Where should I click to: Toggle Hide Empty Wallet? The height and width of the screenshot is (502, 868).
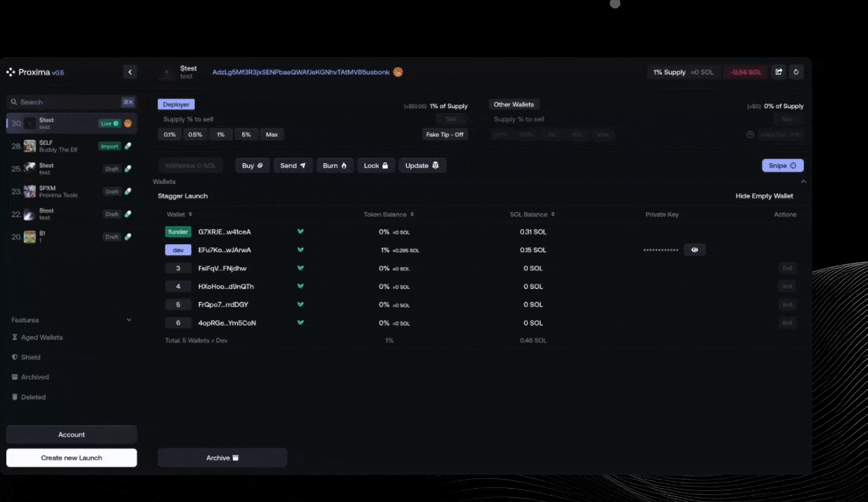764,196
